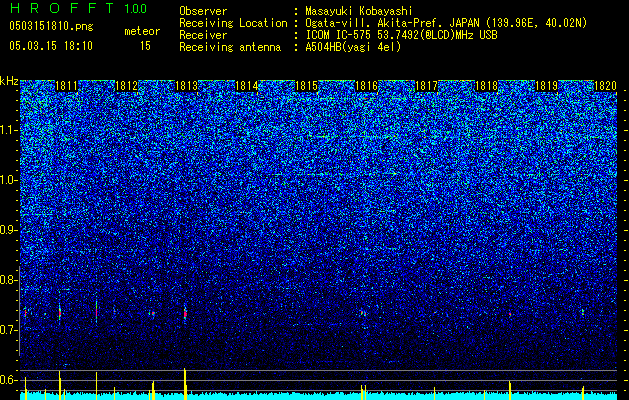The image size is (629, 400).
Task: Click the 1817 time marker
Action: [x=426, y=86]
